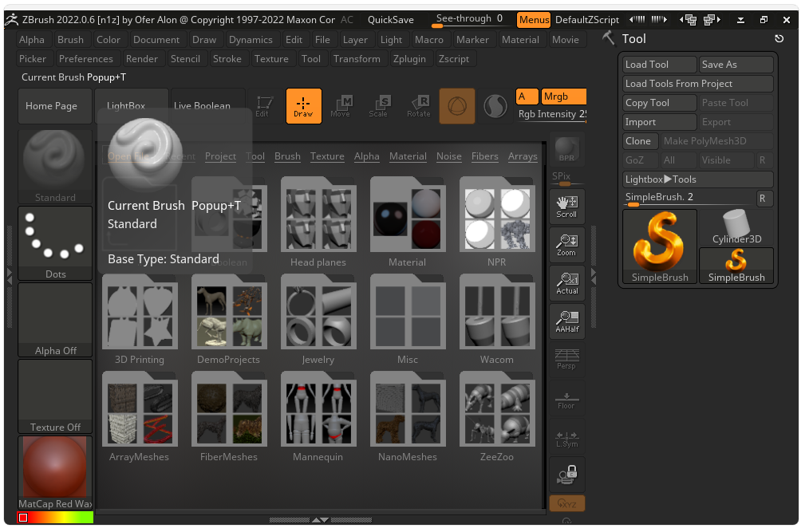Open the NPR folder in LightBox
Screen dimensions: 805x532
(x=496, y=222)
